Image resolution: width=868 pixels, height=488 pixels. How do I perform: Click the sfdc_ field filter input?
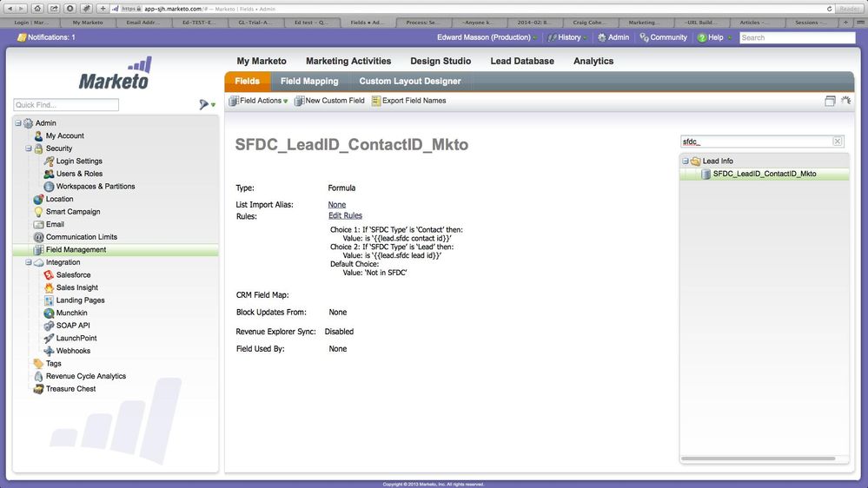tap(756, 142)
